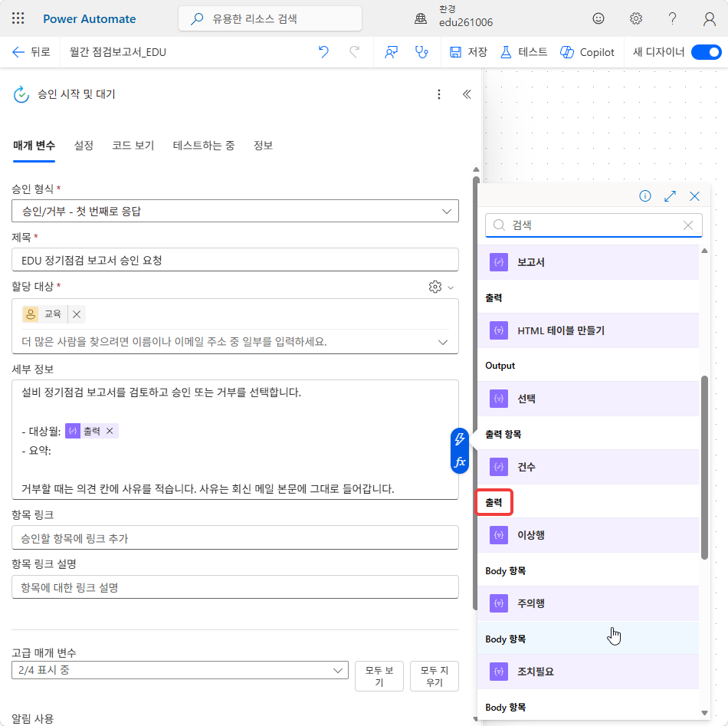Select the 이상행 dynamic content item
Image resolution: width=728 pixels, height=726 pixels.
point(589,535)
